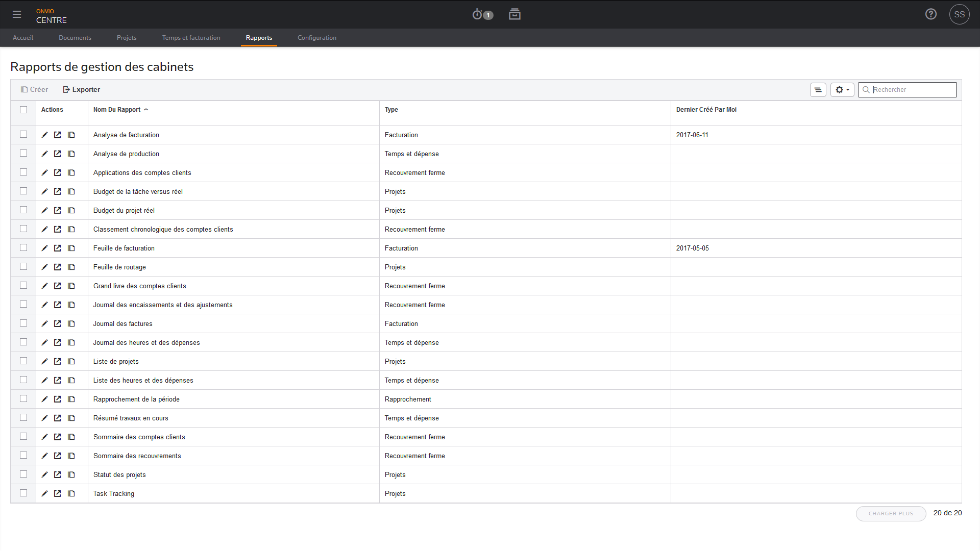The width and height of the screenshot is (980, 551).
Task: Click the Actions column header
Action: point(52,110)
